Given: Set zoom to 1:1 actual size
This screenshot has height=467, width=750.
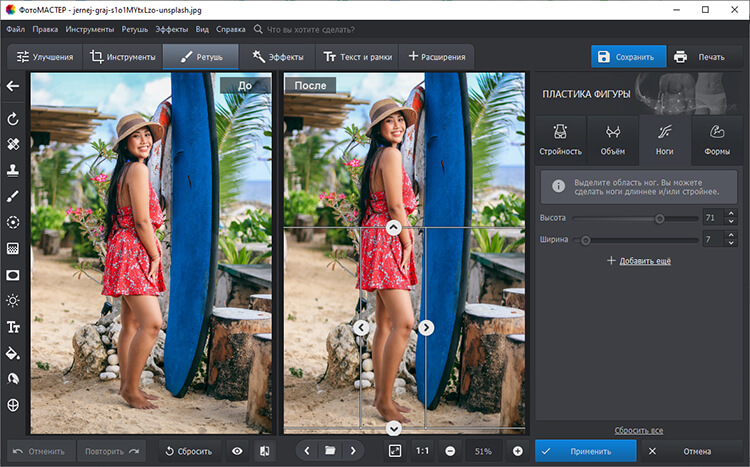Looking at the screenshot, I should (422, 451).
